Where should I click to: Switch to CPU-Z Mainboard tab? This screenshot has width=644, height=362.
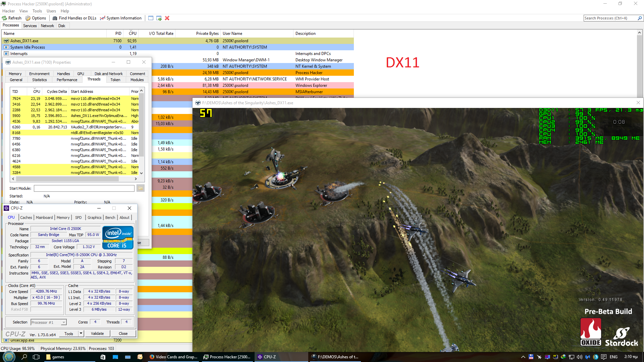click(x=44, y=218)
